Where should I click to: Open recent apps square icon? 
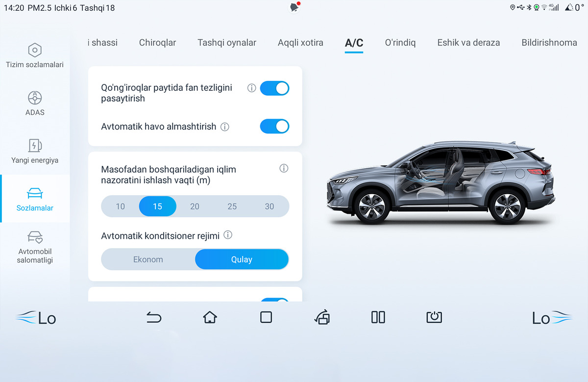click(x=266, y=317)
